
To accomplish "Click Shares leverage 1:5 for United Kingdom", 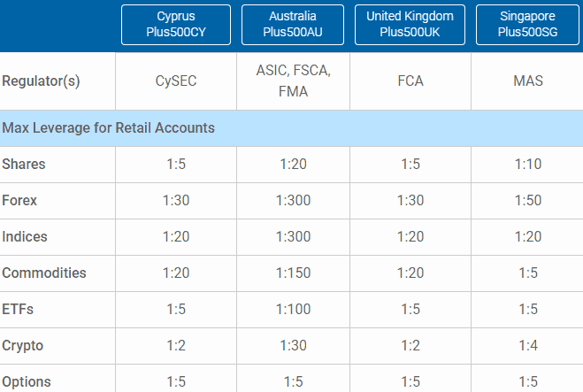I will [410, 164].
